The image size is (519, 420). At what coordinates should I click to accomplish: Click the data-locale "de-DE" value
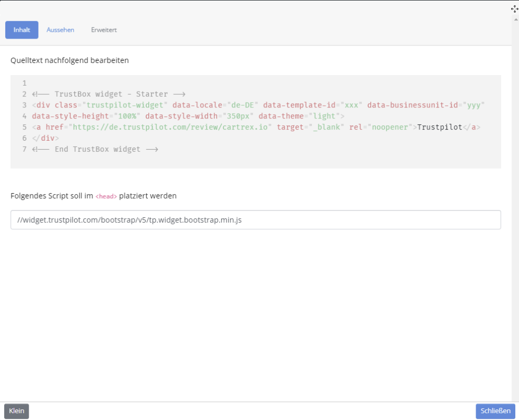243,105
